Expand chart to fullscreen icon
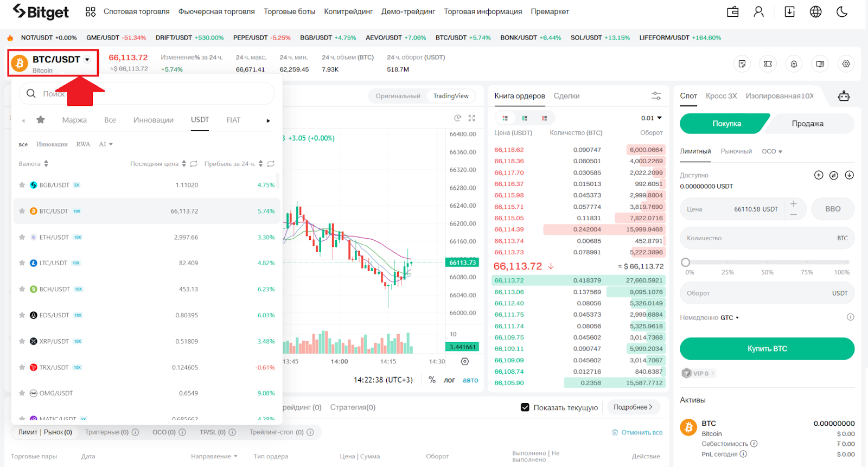The height and width of the screenshot is (467, 868). point(471,118)
